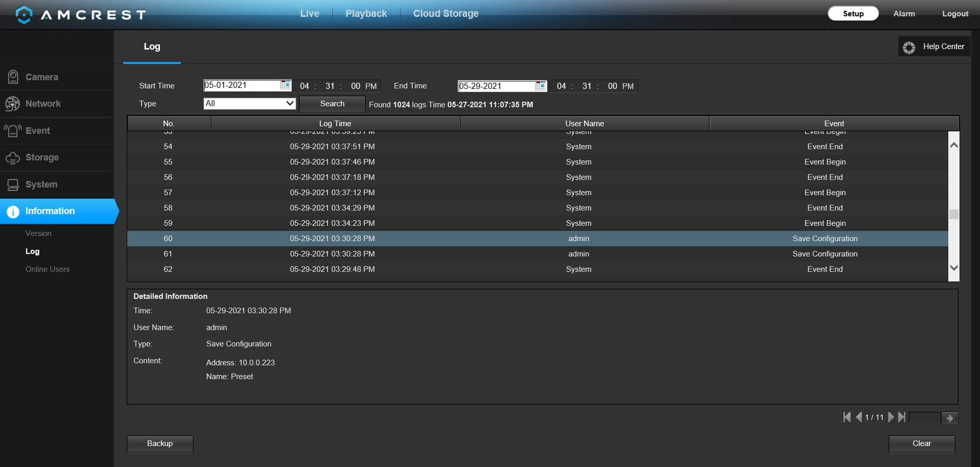Collapse the Information section
Viewport: 980px width, 467px height.
tap(59, 211)
